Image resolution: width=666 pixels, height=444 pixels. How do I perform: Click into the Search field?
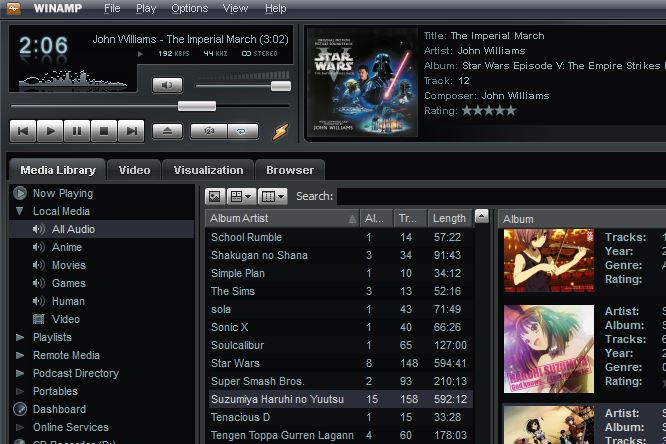click(502, 196)
